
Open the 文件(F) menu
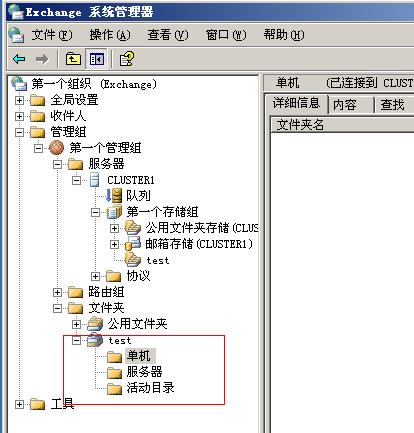tap(51, 35)
